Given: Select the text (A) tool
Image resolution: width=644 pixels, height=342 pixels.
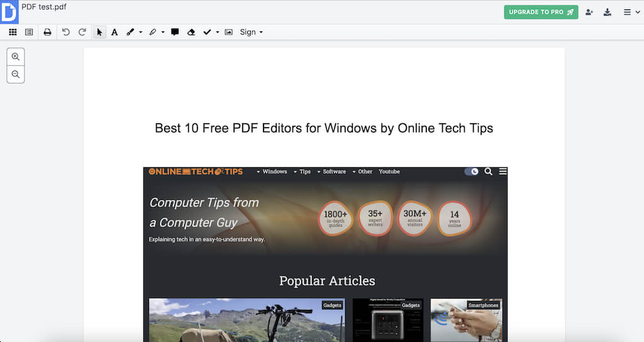Looking at the screenshot, I should click(114, 32).
